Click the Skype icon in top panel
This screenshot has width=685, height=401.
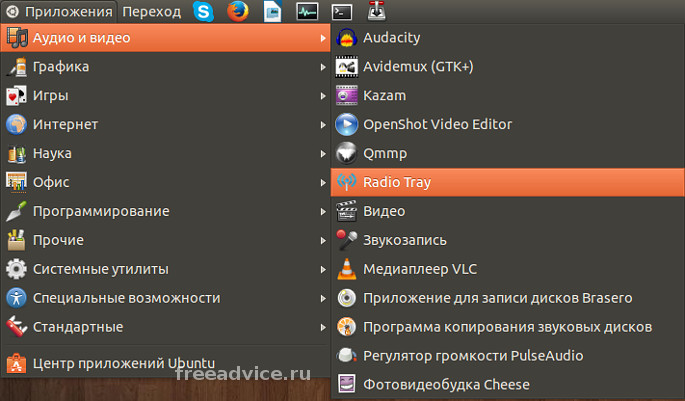203,11
